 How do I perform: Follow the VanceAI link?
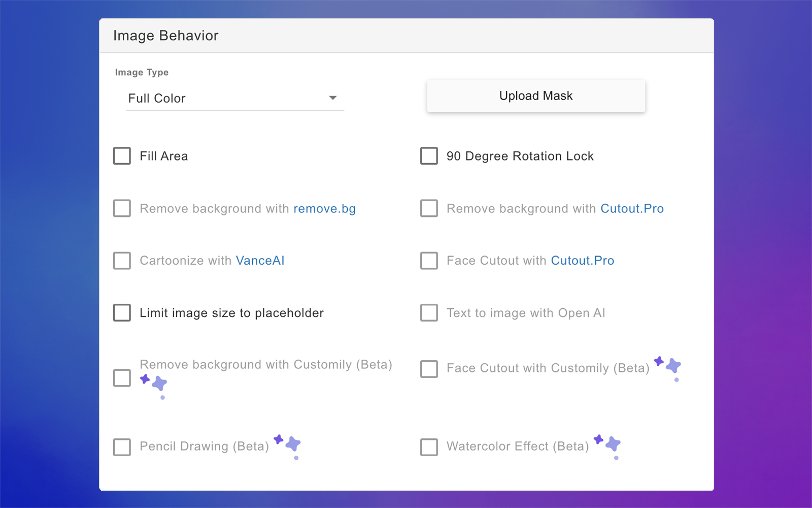point(260,261)
